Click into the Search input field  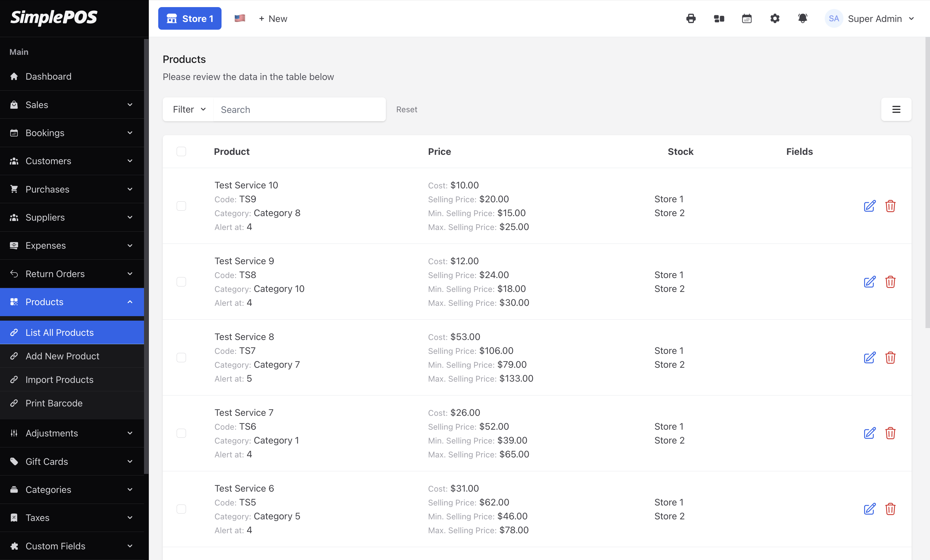(299, 109)
